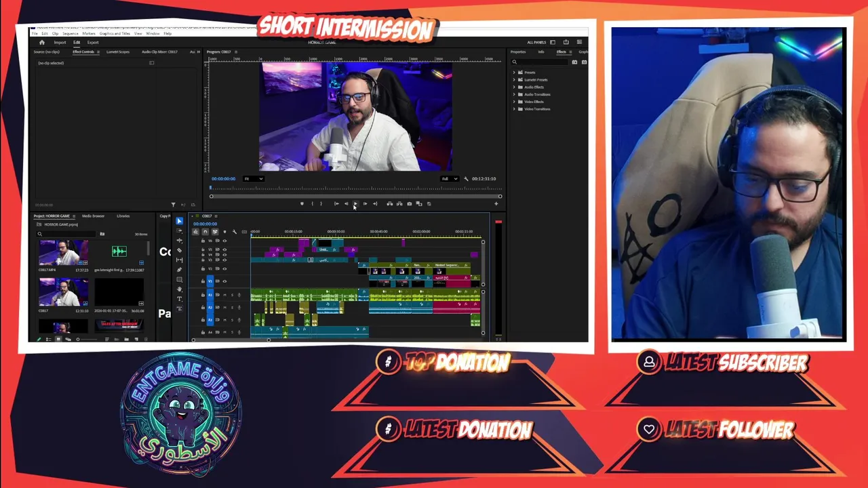Open the Program monitor Button Editor plus icon

point(496,203)
